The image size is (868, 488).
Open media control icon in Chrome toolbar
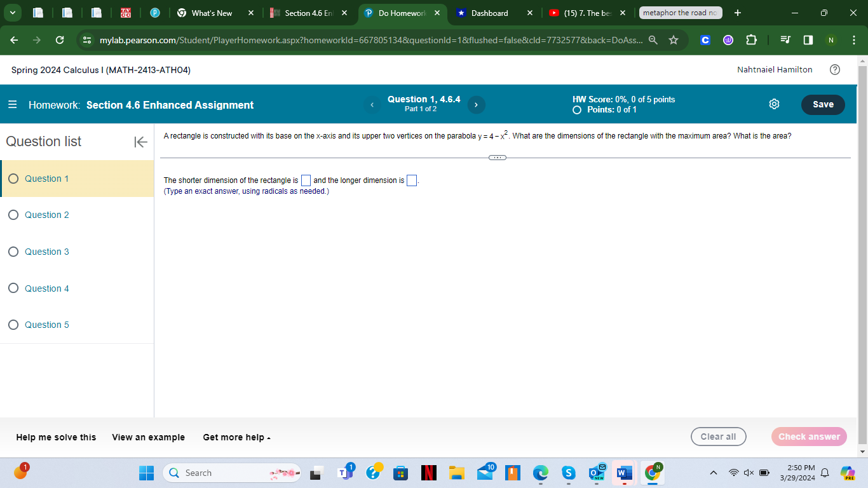[x=785, y=40]
